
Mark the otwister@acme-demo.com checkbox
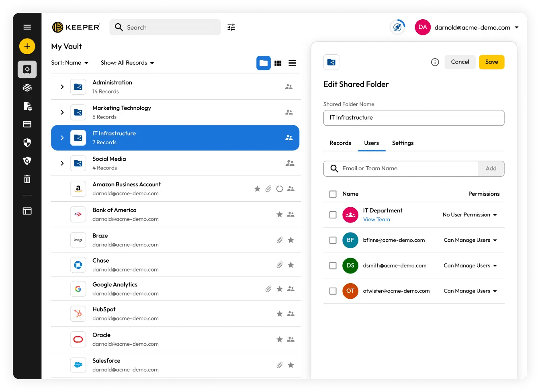coord(333,291)
